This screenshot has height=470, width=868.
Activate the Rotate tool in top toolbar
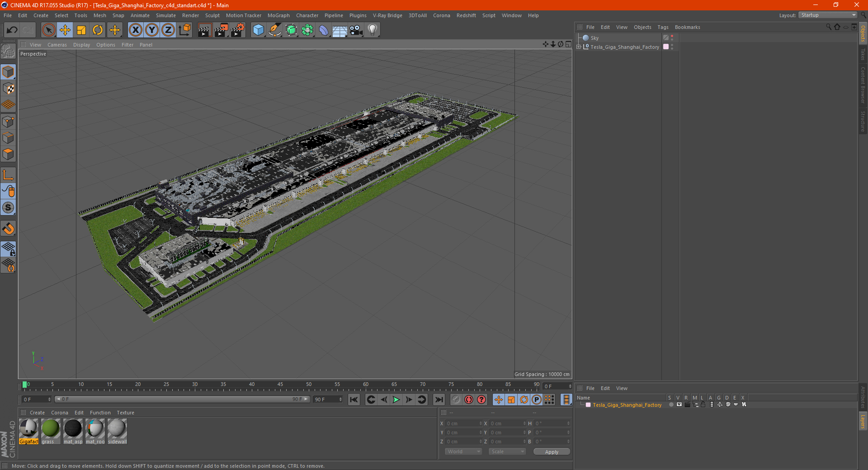98,30
